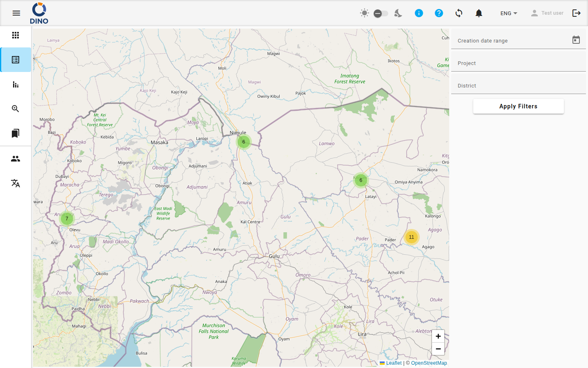This screenshot has width=588, height=368.
Task: Open the Test user profile
Action: point(547,13)
